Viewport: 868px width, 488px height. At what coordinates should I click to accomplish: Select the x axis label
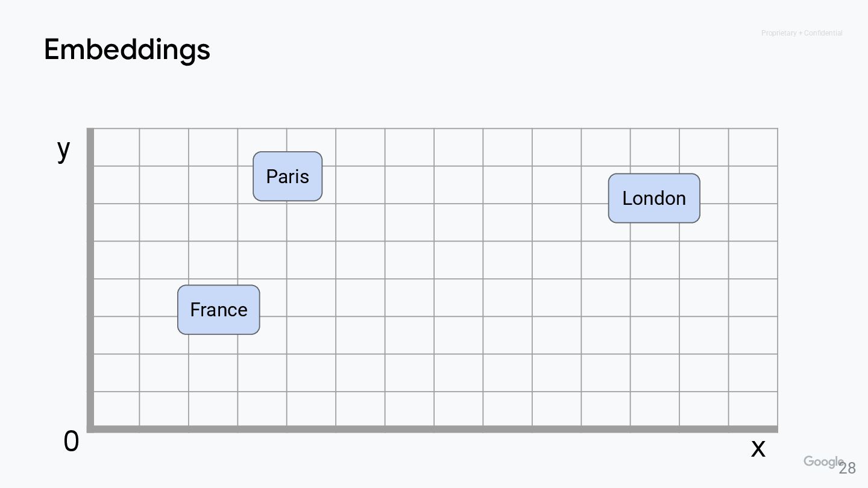(758, 447)
